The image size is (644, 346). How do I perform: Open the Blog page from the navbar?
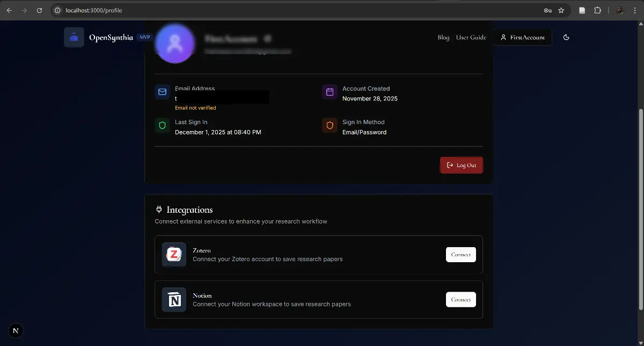443,37
